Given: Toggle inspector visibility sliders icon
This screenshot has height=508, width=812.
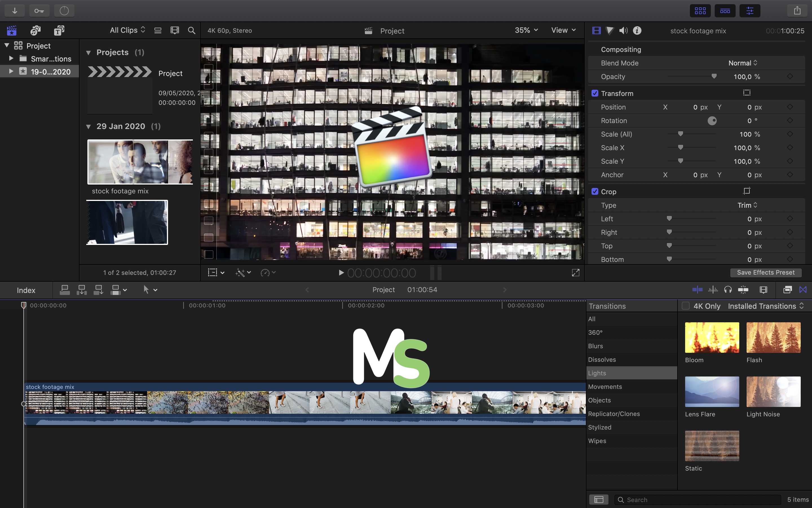Looking at the screenshot, I should click(x=750, y=11).
